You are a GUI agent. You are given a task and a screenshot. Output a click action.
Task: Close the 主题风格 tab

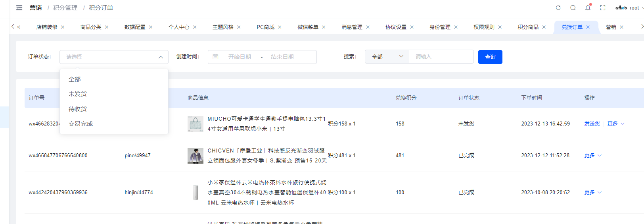point(239,27)
